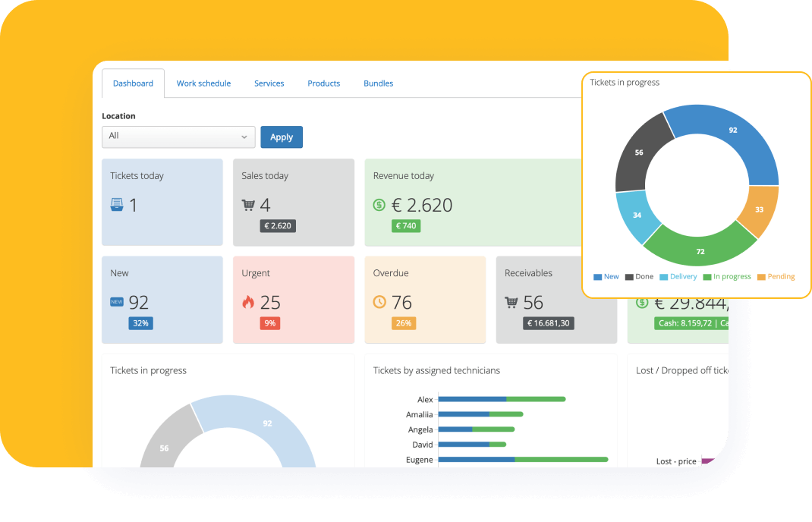The width and height of the screenshot is (812, 522).
Task: Click the dollar icon beside € 29,844
Action: pyautogui.click(x=642, y=302)
